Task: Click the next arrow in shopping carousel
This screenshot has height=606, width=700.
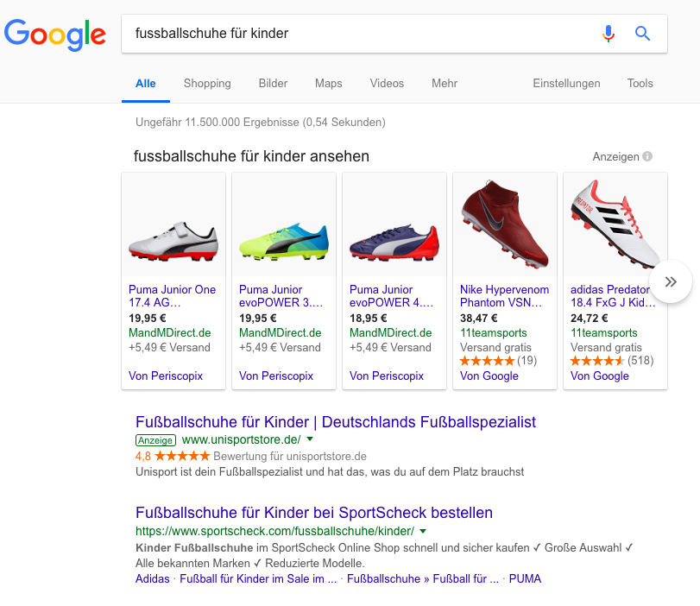Action: pyautogui.click(x=671, y=281)
